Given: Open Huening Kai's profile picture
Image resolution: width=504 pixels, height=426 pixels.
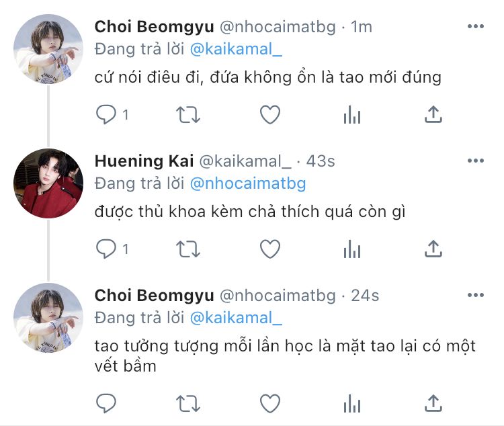Looking at the screenshot, I should pyautogui.click(x=48, y=183).
